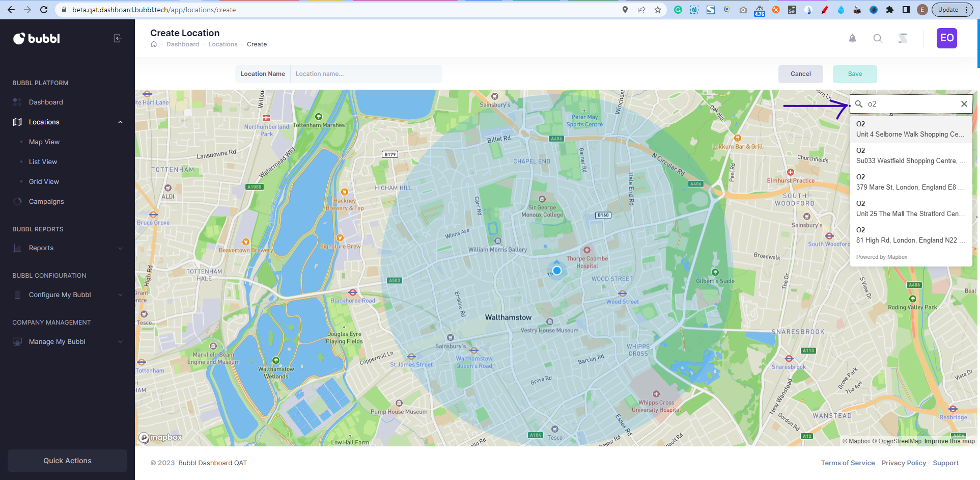
Task: Click the Save button
Action: click(x=855, y=74)
